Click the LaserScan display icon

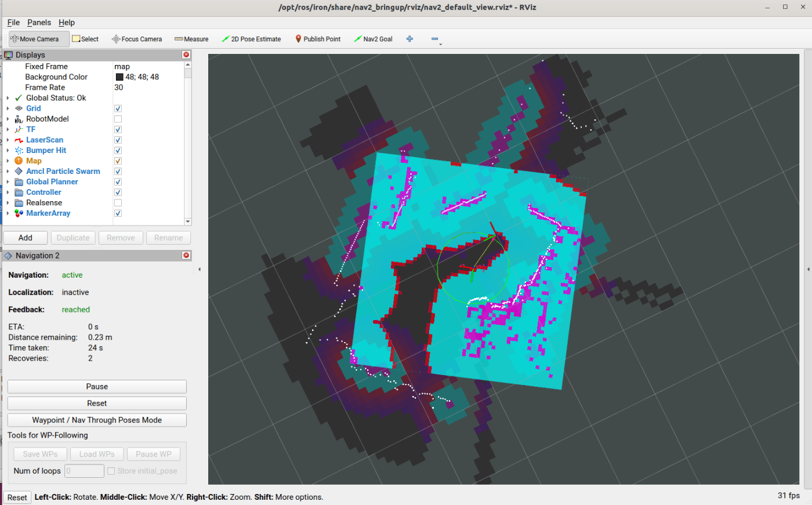pyautogui.click(x=19, y=140)
